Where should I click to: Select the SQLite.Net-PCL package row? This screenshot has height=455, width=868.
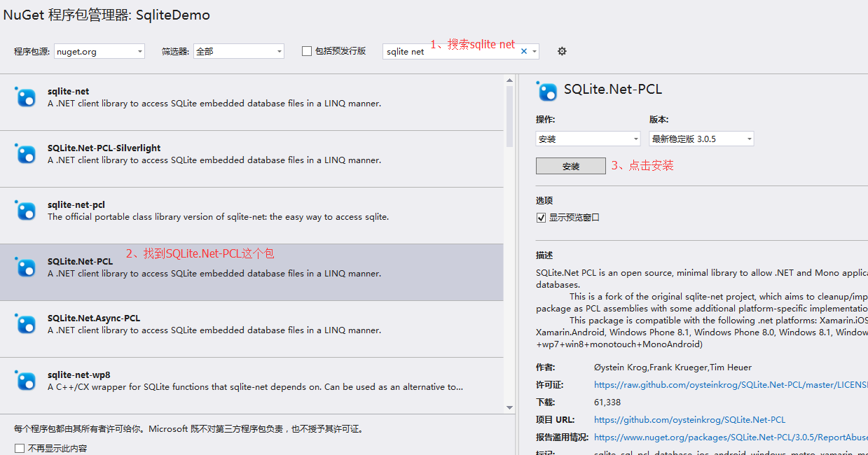[x=252, y=272]
